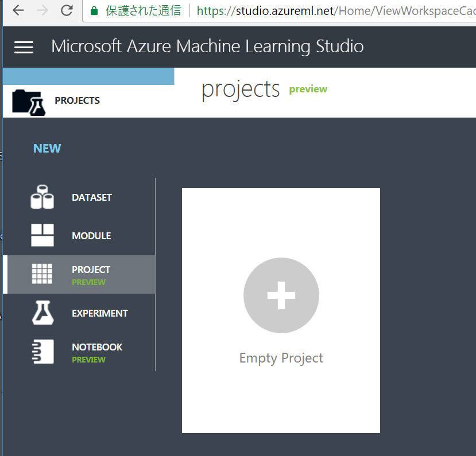476x456 pixels.
Task: Open the hamburger navigation menu
Action: [x=24, y=47]
